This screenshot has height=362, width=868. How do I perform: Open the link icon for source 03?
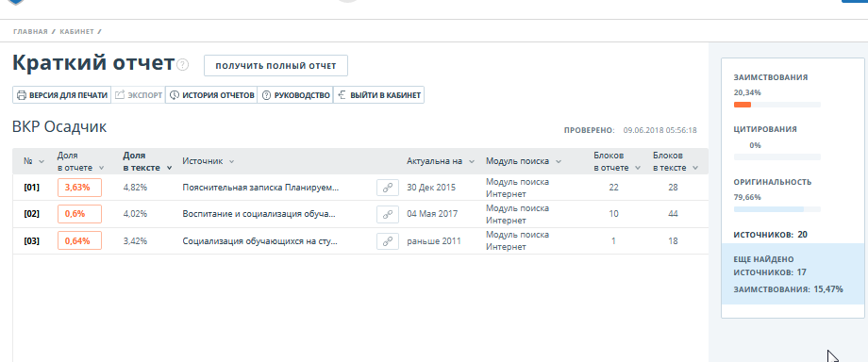pyautogui.click(x=388, y=240)
